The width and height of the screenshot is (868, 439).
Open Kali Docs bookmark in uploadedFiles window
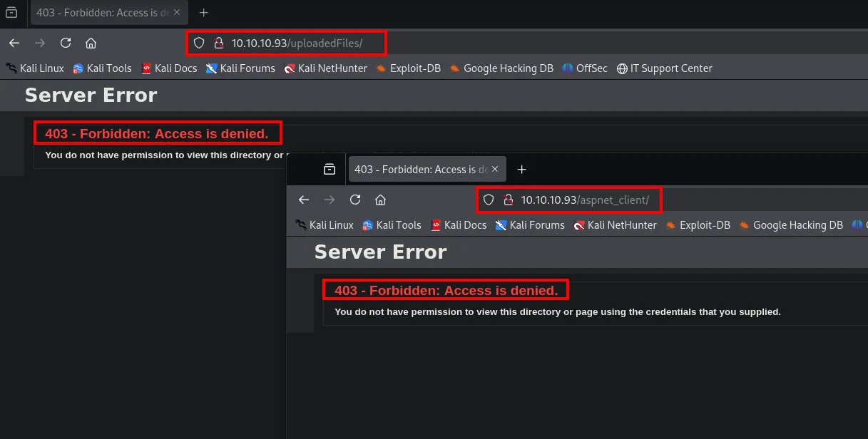coord(169,68)
